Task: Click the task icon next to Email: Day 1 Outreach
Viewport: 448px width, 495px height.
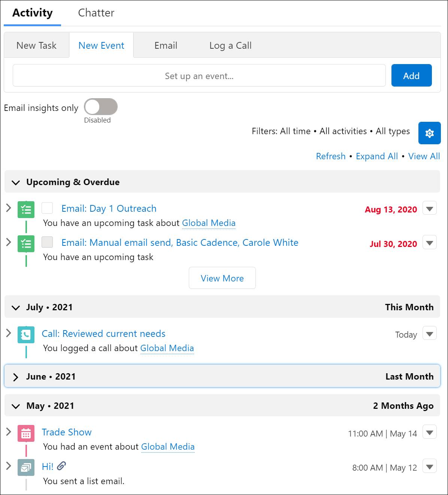Action: (x=26, y=209)
